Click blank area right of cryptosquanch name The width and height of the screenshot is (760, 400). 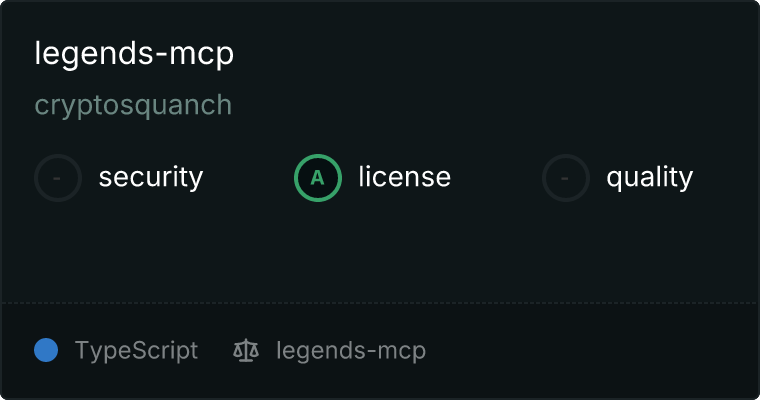pyautogui.click(x=494, y=105)
